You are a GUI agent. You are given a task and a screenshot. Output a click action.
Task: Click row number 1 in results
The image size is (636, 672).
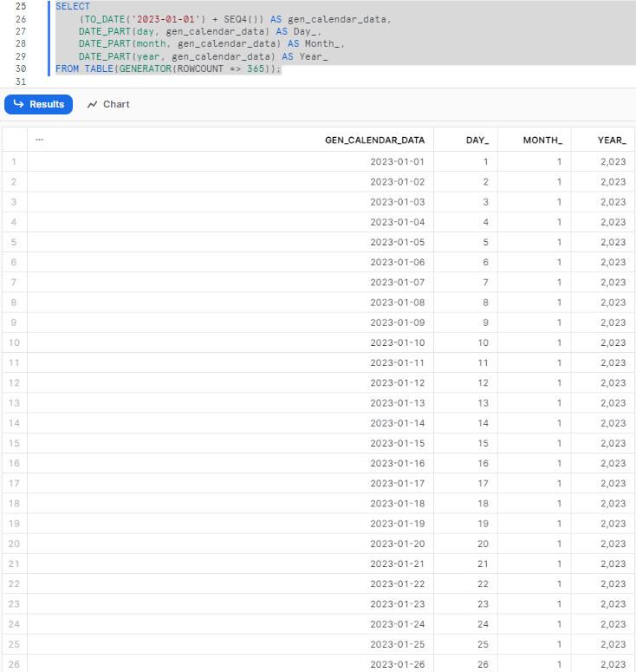point(14,161)
